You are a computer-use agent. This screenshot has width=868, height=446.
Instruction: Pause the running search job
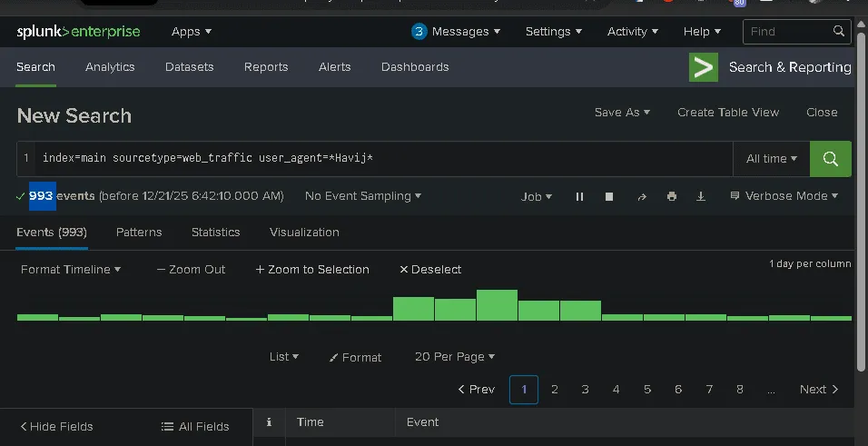579,196
